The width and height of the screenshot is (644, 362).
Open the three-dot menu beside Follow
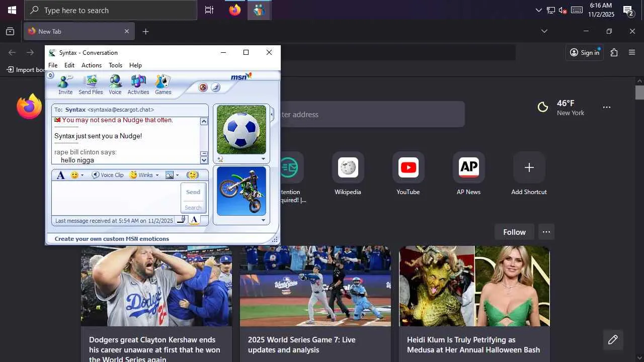pos(546,232)
